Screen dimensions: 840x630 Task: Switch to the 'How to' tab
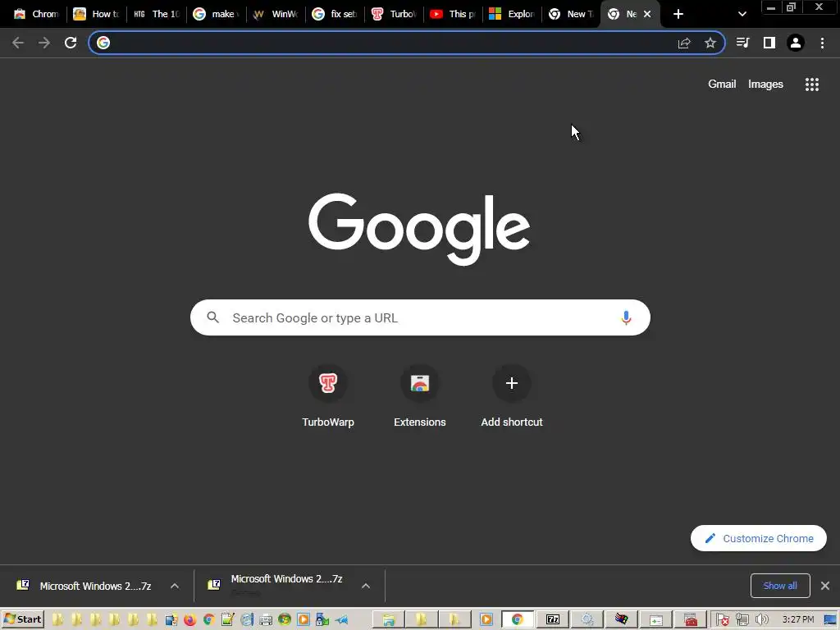tap(97, 14)
